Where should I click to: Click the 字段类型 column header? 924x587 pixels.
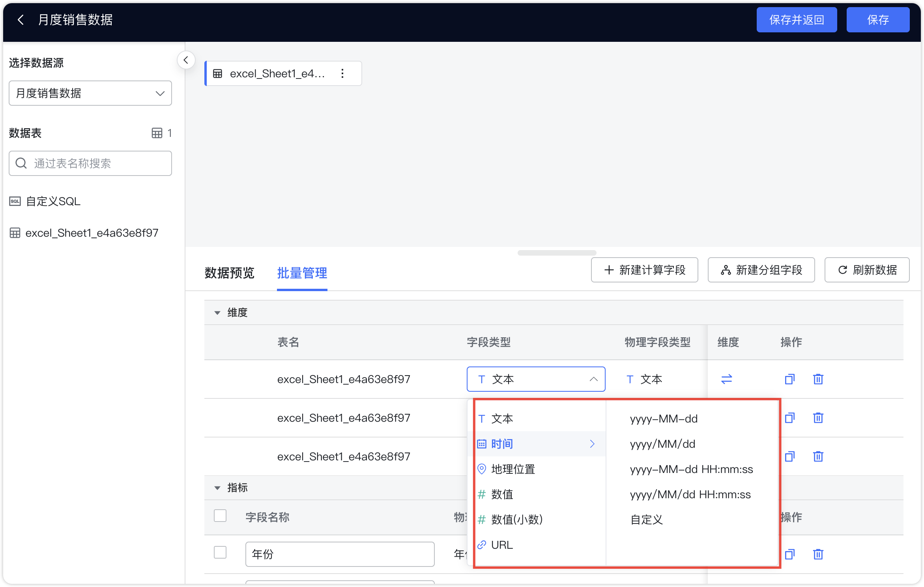pos(488,342)
